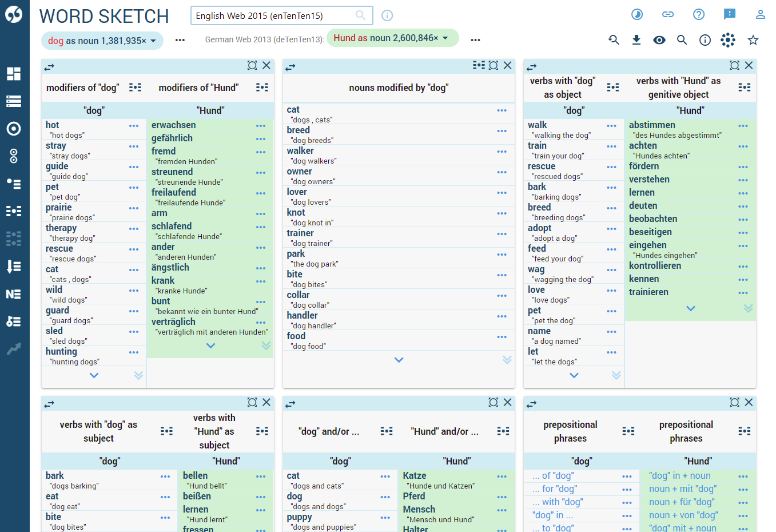Open the Help question mark icon
The width and height of the screenshot is (776, 532).
[x=699, y=14]
